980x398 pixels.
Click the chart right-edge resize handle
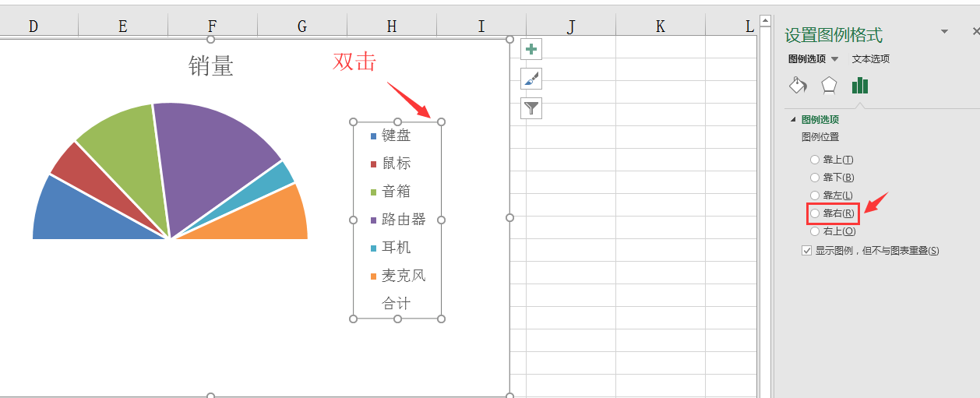click(510, 218)
